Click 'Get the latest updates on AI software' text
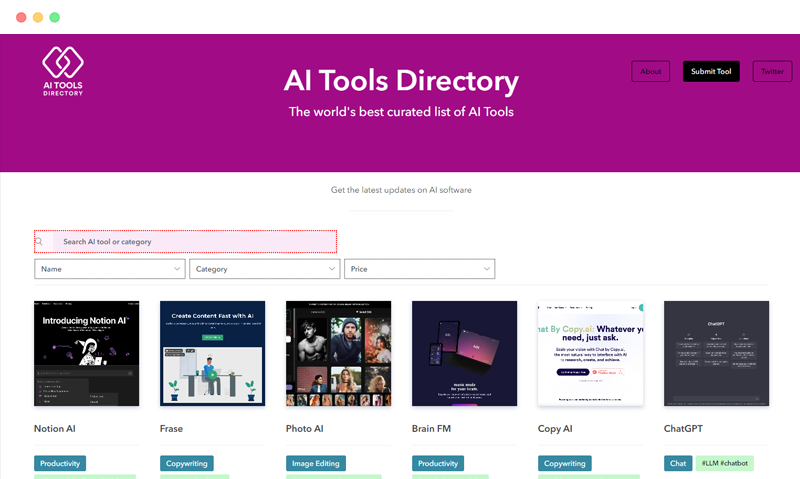The image size is (800, 479). click(x=401, y=190)
